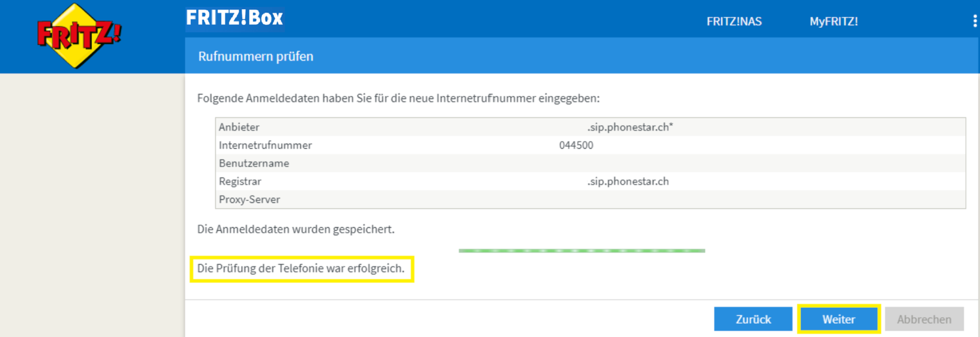This screenshot has height=337, width=980.
Task: Click the 'Anmeldedaten wurden gespeichert' message
Action: pyautogui.click(x=295, y=229)
